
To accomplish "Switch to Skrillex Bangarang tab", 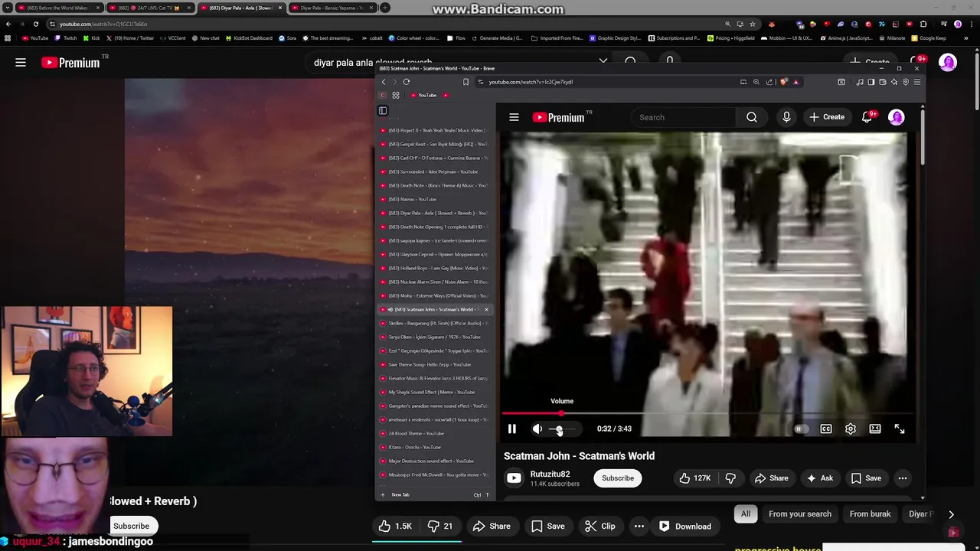I will click(434, 323).
